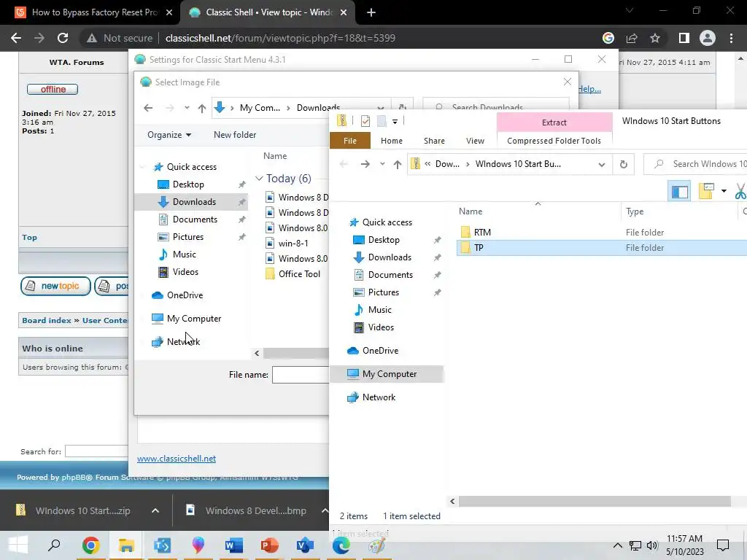Open Pictures in Explorer navigation pane
Screen dimensions: 747x560
[x=384, y=292]
